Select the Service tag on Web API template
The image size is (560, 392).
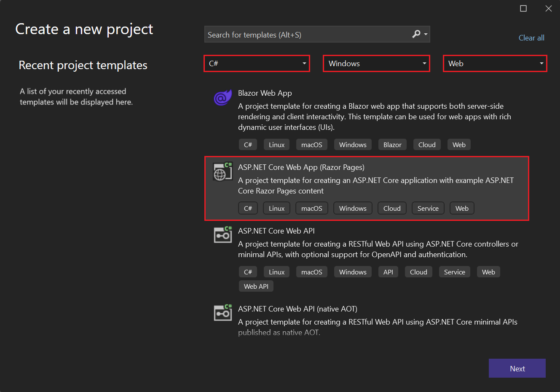pos(454,271)
